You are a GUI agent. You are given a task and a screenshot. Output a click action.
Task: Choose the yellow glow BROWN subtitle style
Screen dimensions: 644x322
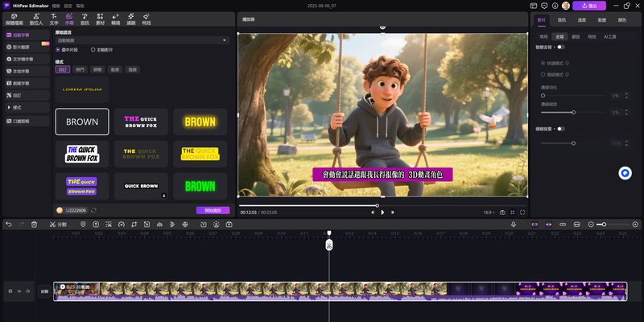200,122
